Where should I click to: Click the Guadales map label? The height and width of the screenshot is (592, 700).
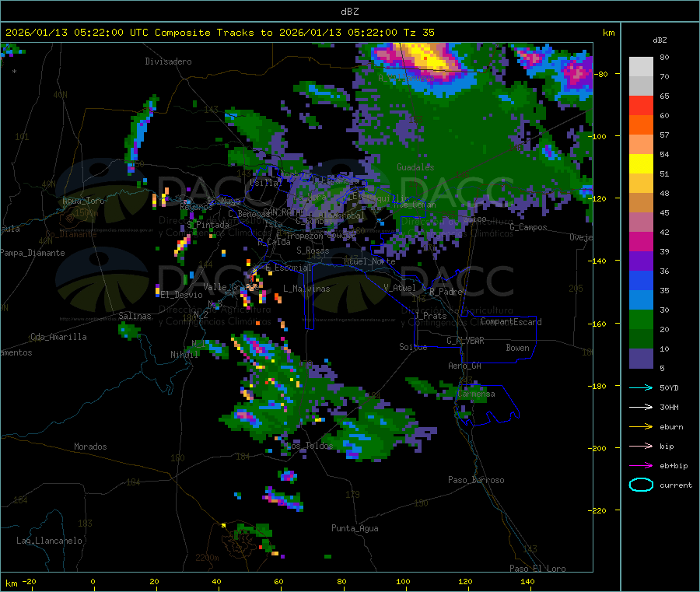tap(415, 167)
